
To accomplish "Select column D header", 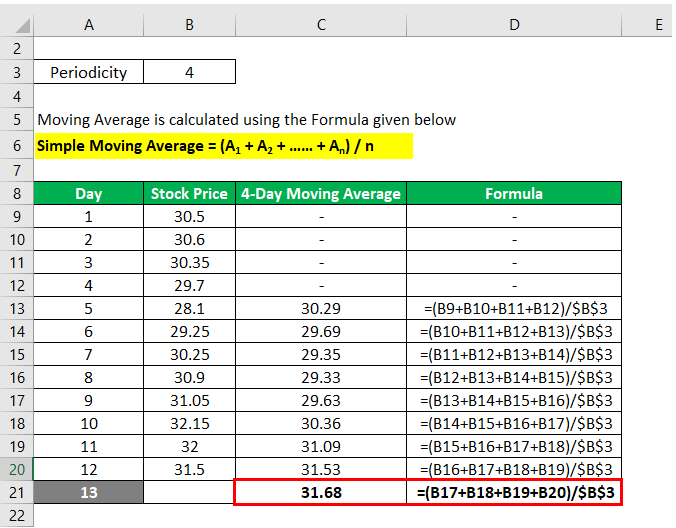I will coord(514,25).
